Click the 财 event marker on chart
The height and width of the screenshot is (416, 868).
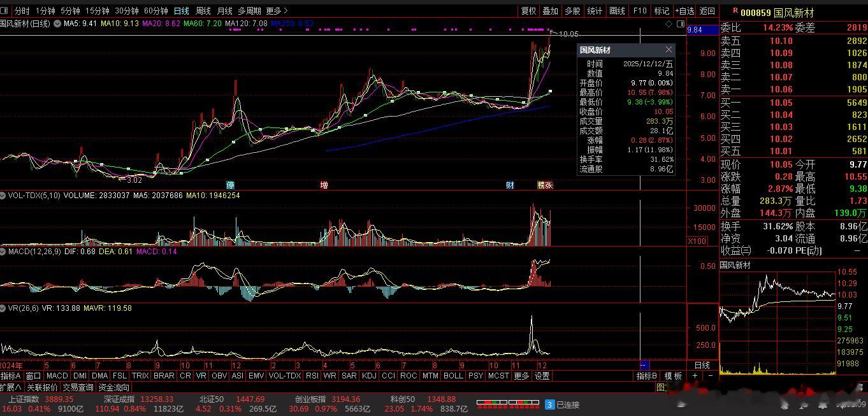coord(510,185)
